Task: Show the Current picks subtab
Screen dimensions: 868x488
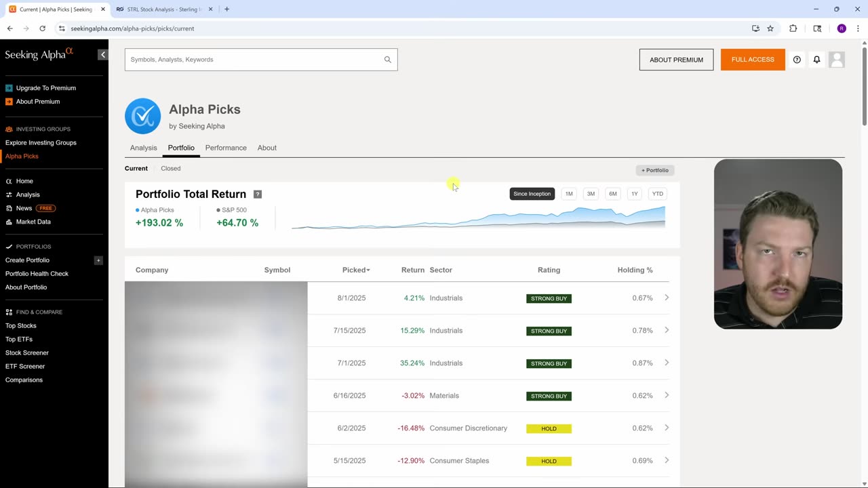Action: tap(136, 168)
